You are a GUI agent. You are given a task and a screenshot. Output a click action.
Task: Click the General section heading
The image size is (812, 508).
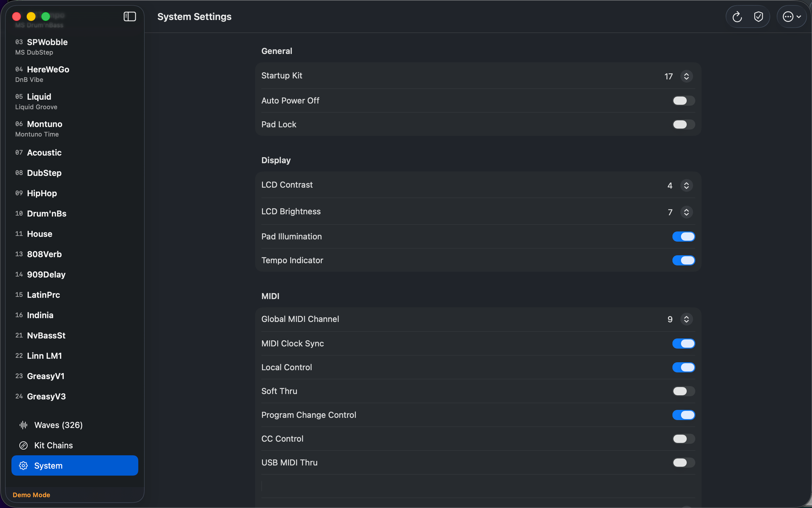[277, 51]
